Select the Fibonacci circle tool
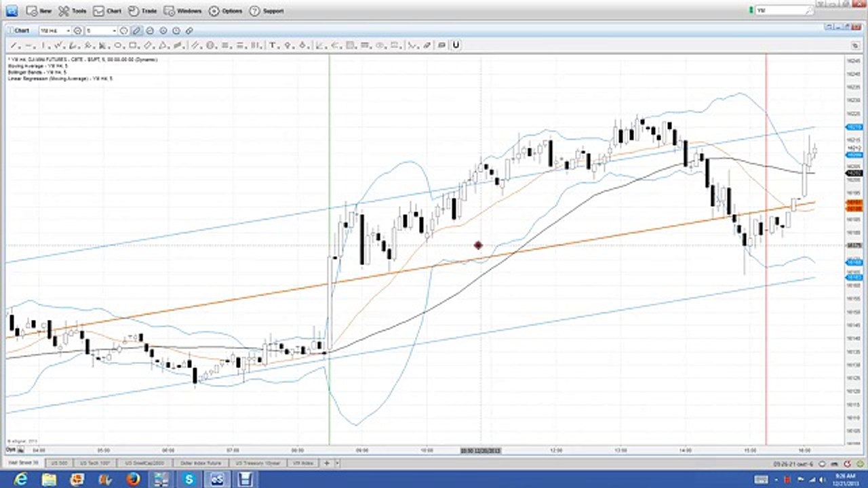Image resolution: width=868 pixels, height=488 pixels. [210, 45]
